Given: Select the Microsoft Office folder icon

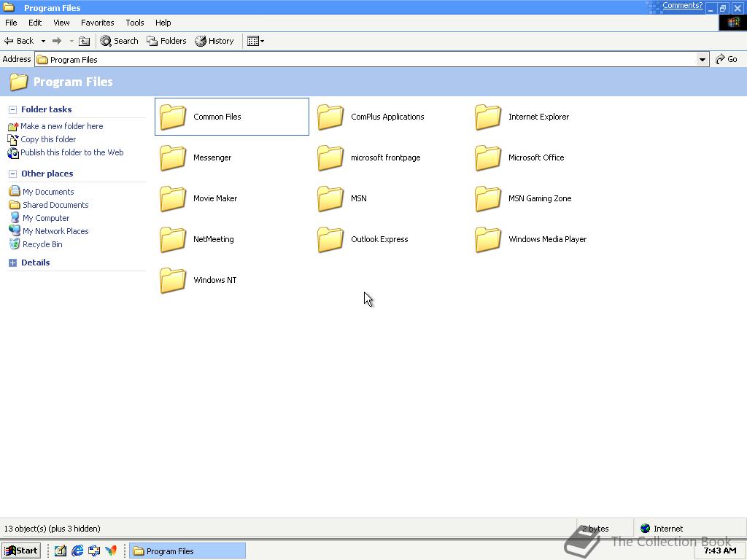Looking at the screenshot, I should pos(488,157).
